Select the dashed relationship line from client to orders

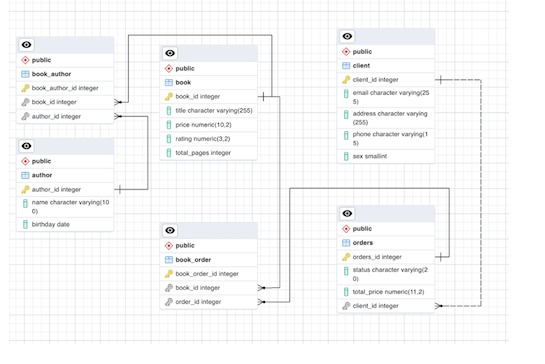(x=481, y=193)
